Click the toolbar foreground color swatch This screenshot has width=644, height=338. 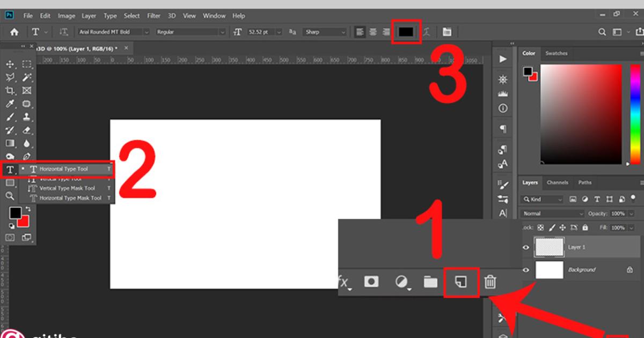point(15,213)
